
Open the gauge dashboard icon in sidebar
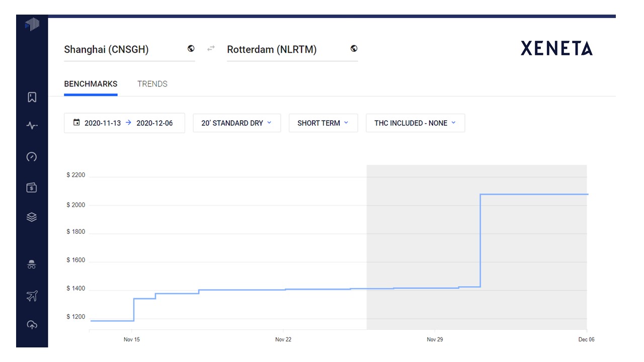point(32,157)
